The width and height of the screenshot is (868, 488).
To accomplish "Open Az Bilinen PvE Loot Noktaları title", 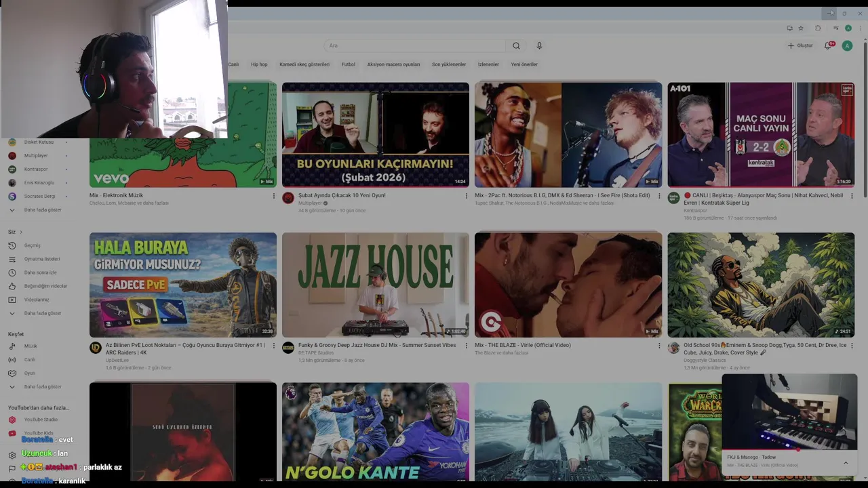I will (186, 348).
